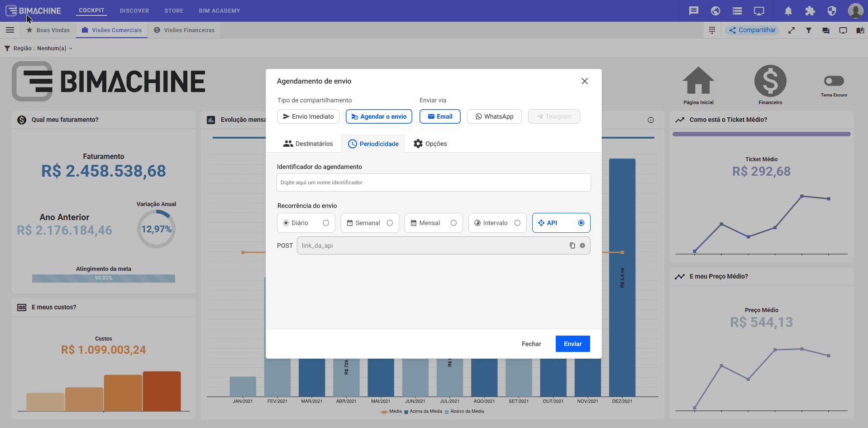The height and width of the screenshot is (428, 868).
Task: Click the Ano Anterior value R$ 2.176.184,46
Action: pos(65,231)
